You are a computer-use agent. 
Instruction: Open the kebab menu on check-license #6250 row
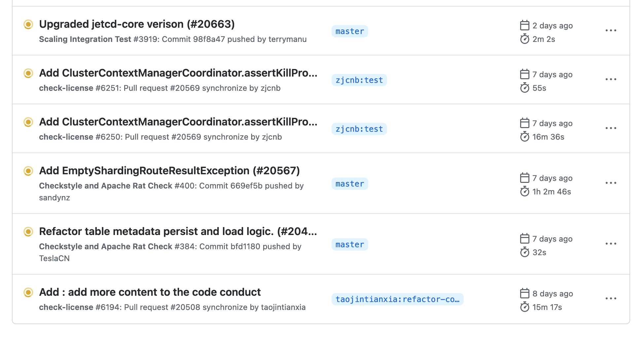click(611, 128)
